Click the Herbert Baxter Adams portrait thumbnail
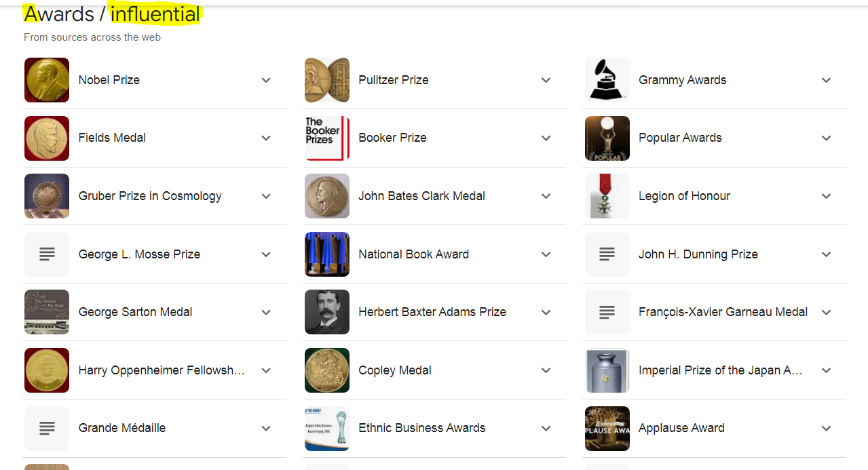This screenshot has height=470, width=868. pyautogui.click(x=327, y=312)
